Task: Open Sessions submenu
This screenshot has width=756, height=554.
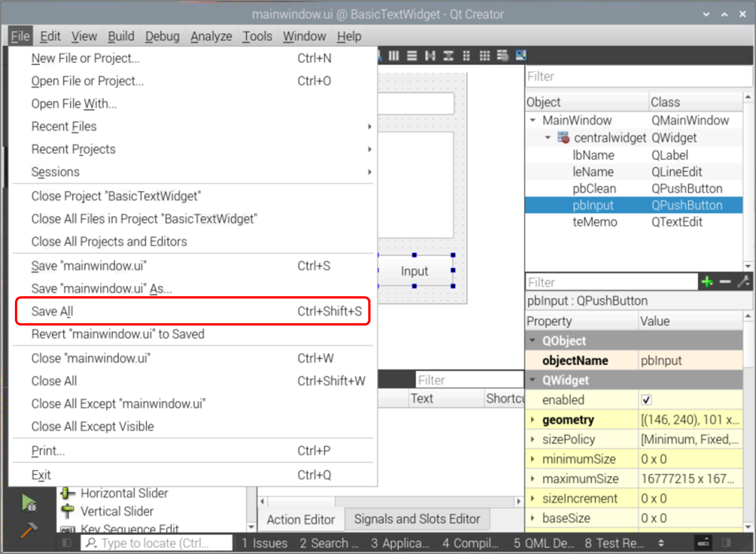Action: point(193,172)
